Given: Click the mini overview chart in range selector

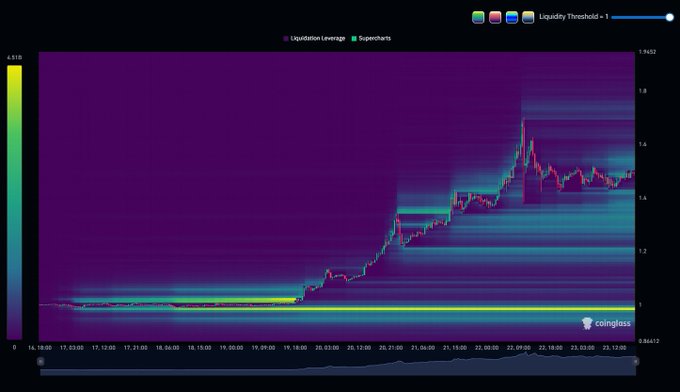Looking at the screenshot, I should pos(338,364).
